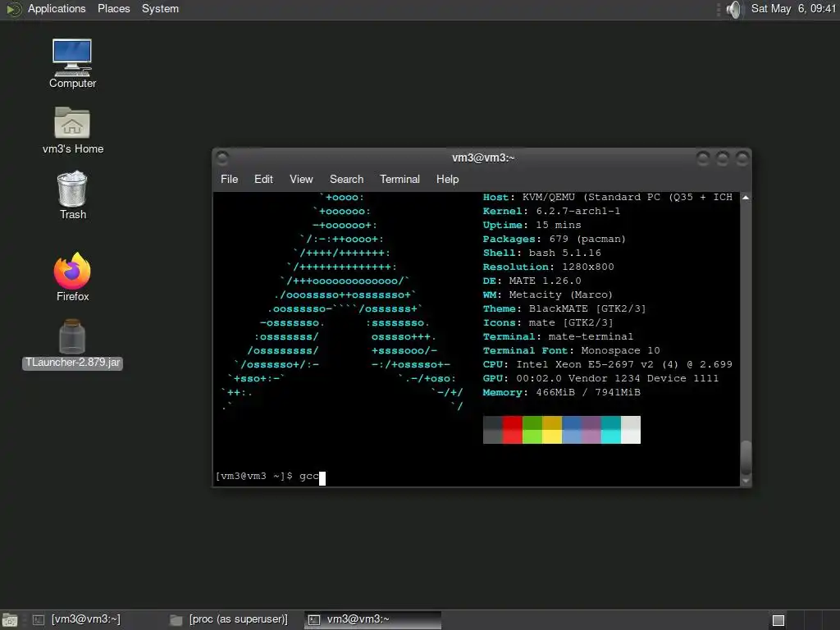Click the volume speaker icon in top panel
840x630 pixels.
734,9
